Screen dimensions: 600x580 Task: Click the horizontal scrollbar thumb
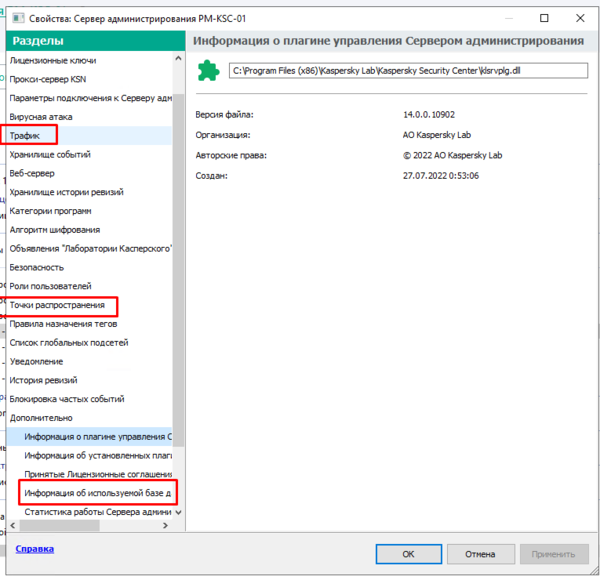[60, 526]
